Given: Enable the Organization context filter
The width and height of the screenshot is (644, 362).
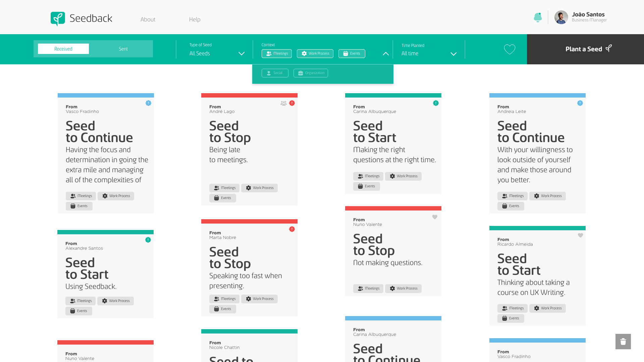Looking at the screenshot, I should 311,73.
